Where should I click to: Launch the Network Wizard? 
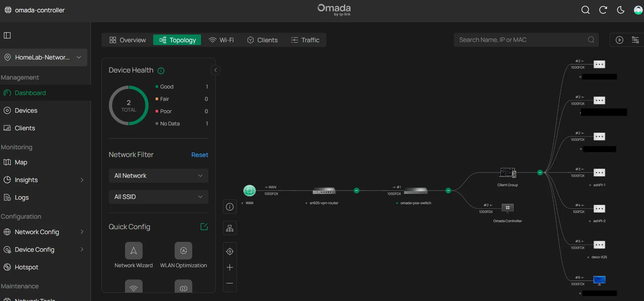[x=134, y=255]
